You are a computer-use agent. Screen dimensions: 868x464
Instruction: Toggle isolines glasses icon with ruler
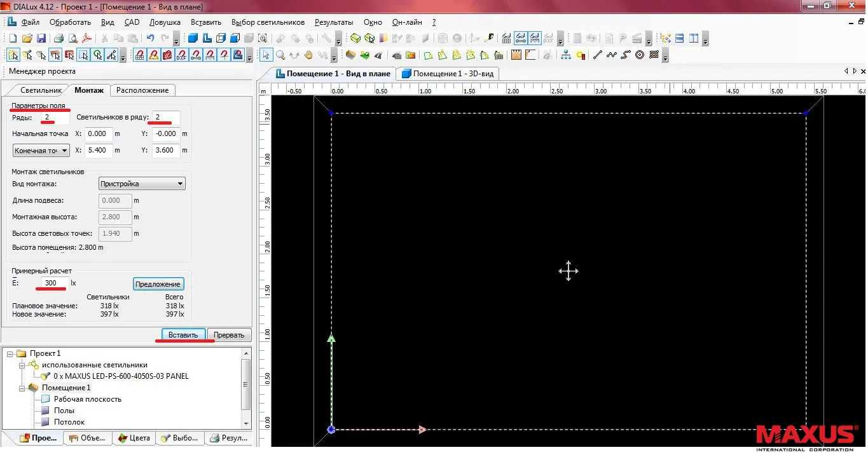[535, 38]
